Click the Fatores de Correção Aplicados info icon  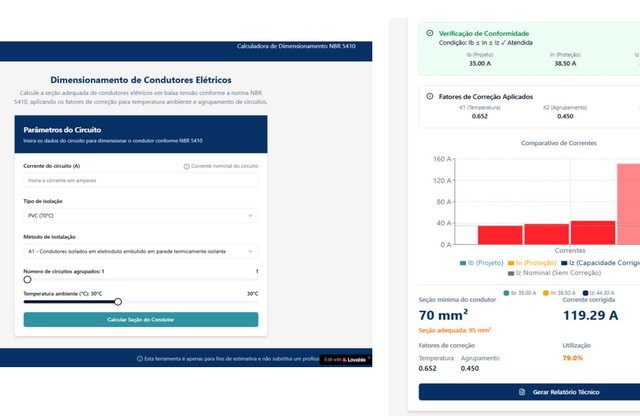pos(429,96)
